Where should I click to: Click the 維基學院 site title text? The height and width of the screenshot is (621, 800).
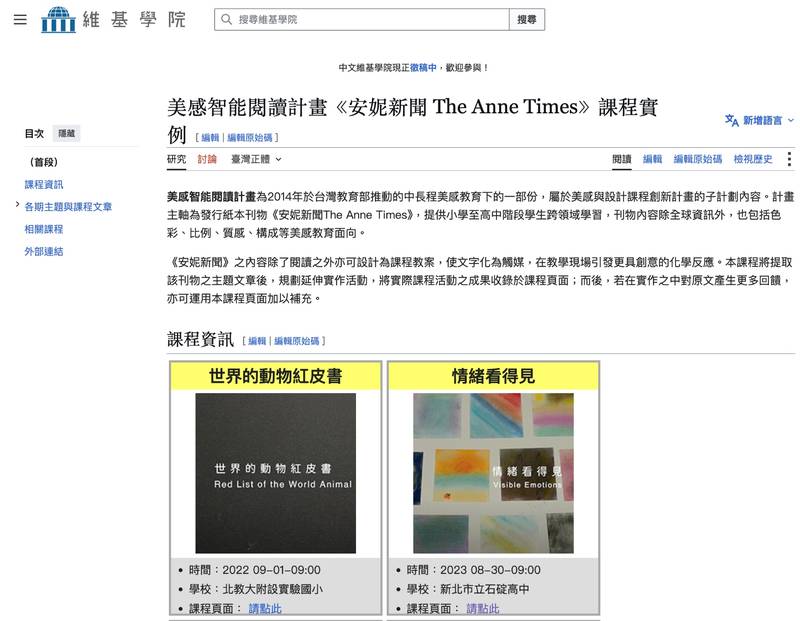[x=134, y=20]
